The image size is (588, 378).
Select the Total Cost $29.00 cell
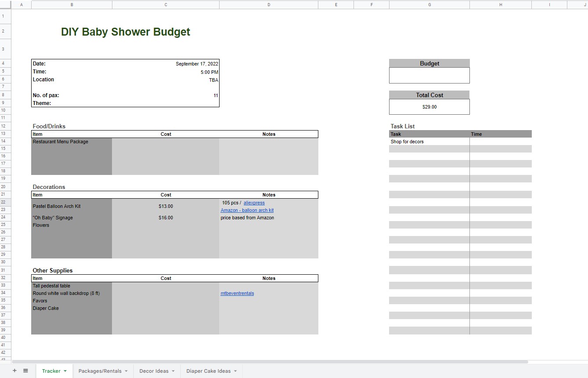(429, 107)
